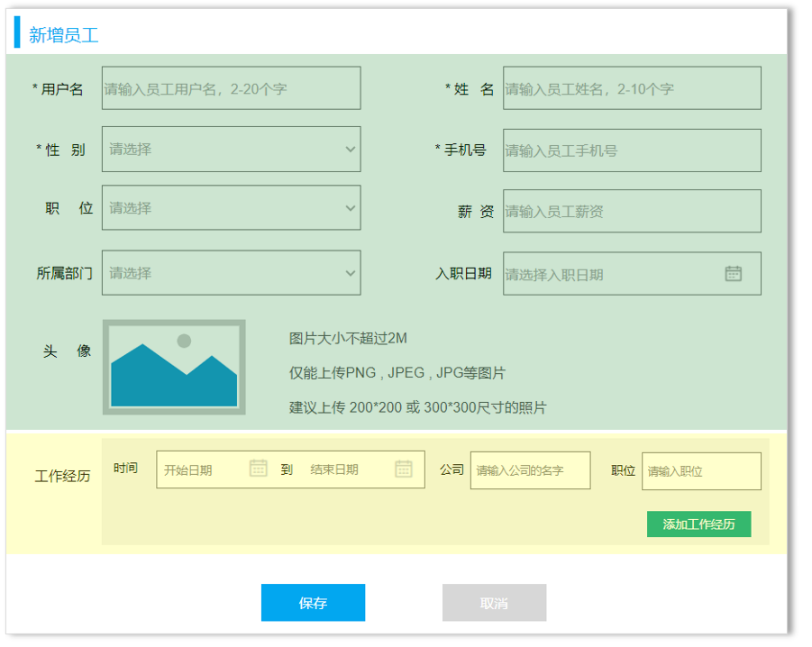
Task: Click the calendar icon beside 结束日期
Action: click(x=403, y=469)
